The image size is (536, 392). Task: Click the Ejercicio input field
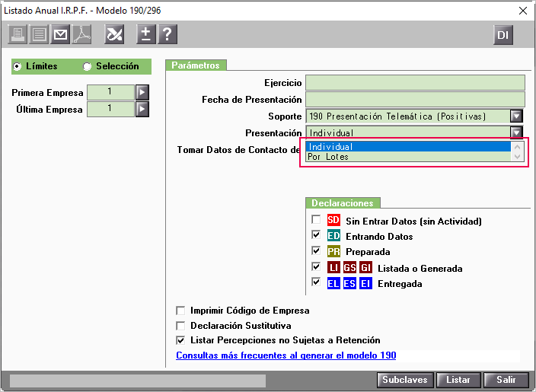tap(415, 83)
